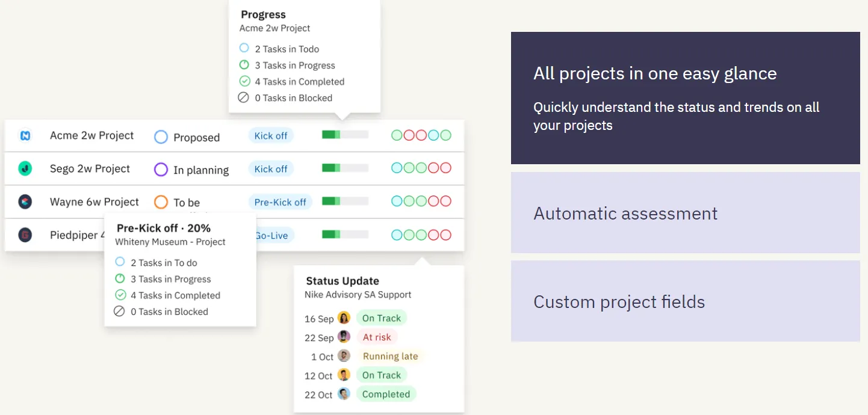
Task: Click the Tasks in Todo circle icon
Action: coord(243,48)
